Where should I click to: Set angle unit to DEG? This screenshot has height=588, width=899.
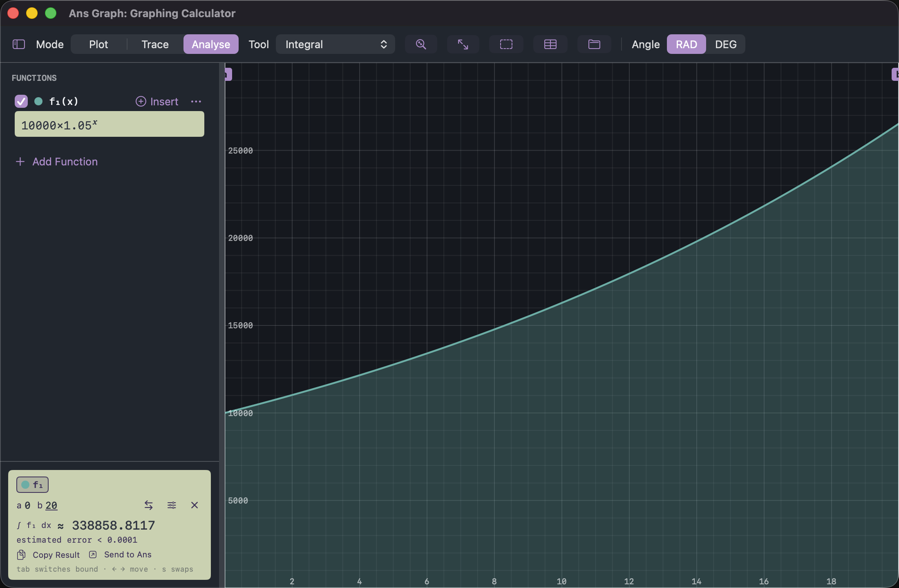point(726,44)
